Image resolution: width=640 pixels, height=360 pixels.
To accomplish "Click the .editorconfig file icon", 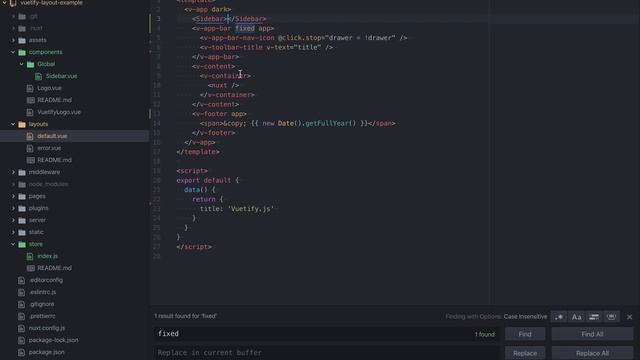I will pyautogui.click(x=22, y=280).
